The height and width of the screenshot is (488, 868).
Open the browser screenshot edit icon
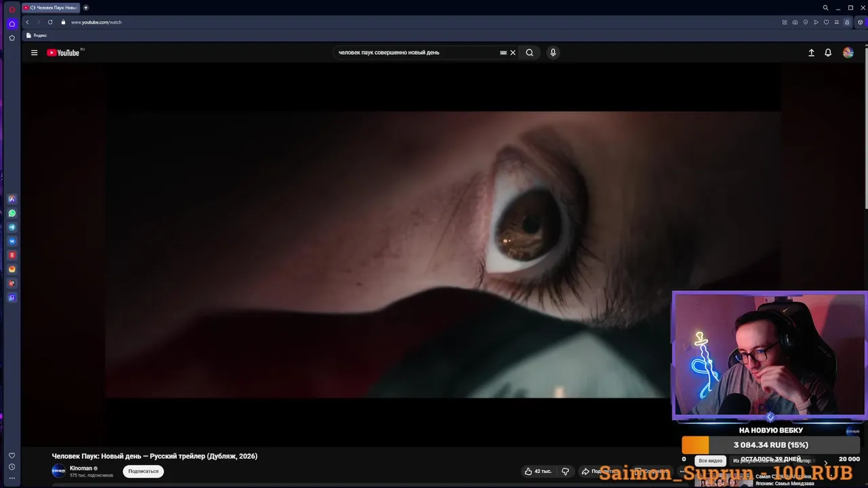[785, 22]
